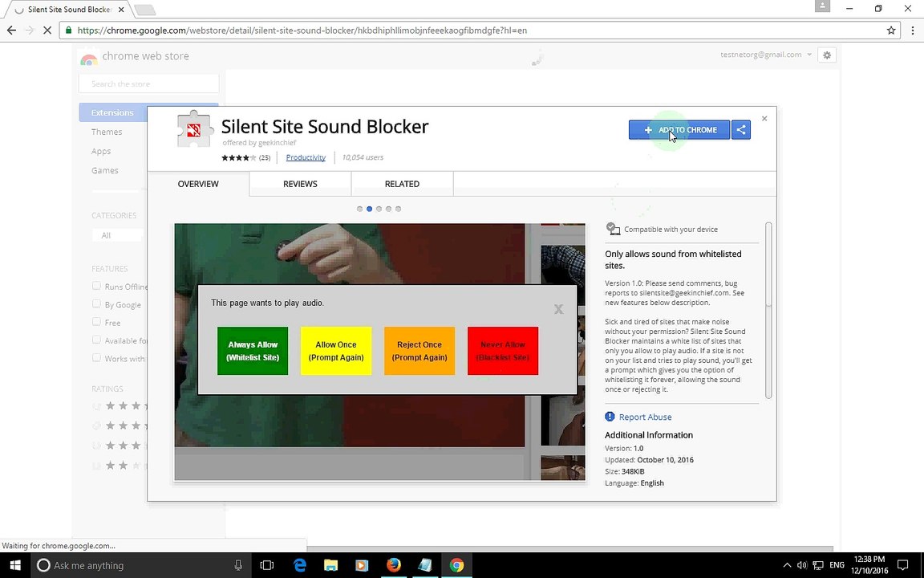Click the Chrome taskbar icon
924x578 pixels.
(456, 565)
